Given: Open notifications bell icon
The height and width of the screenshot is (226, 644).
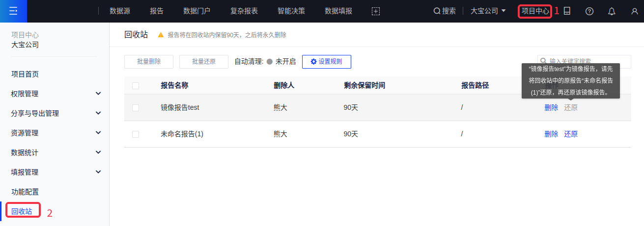Looking at the screenshot, I should click(x=612, y=11).
